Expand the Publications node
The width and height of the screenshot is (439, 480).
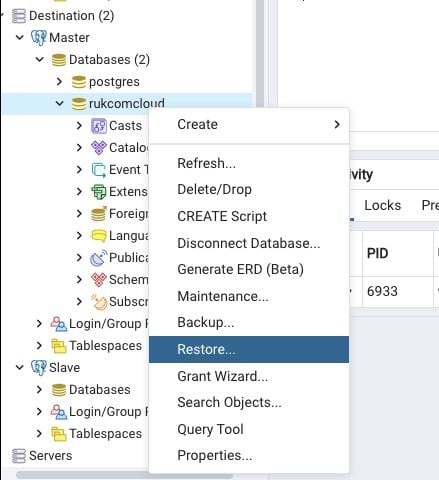click(79, 257)
